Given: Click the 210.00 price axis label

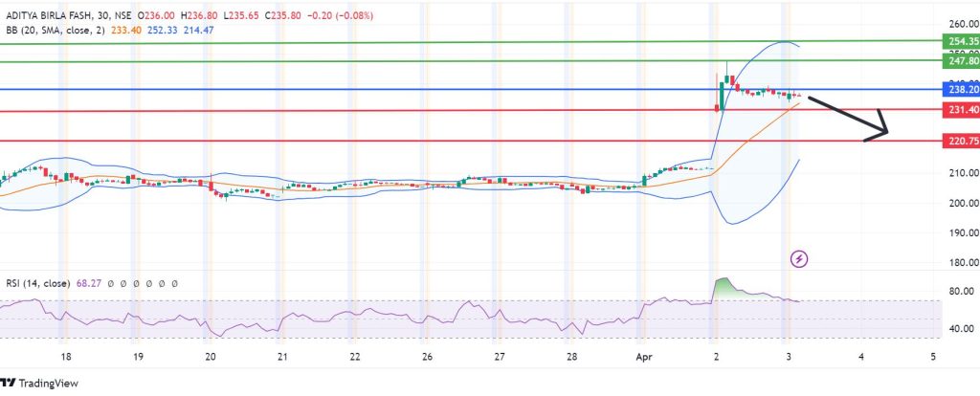Looking at the screenshot, I should point(963,173).
